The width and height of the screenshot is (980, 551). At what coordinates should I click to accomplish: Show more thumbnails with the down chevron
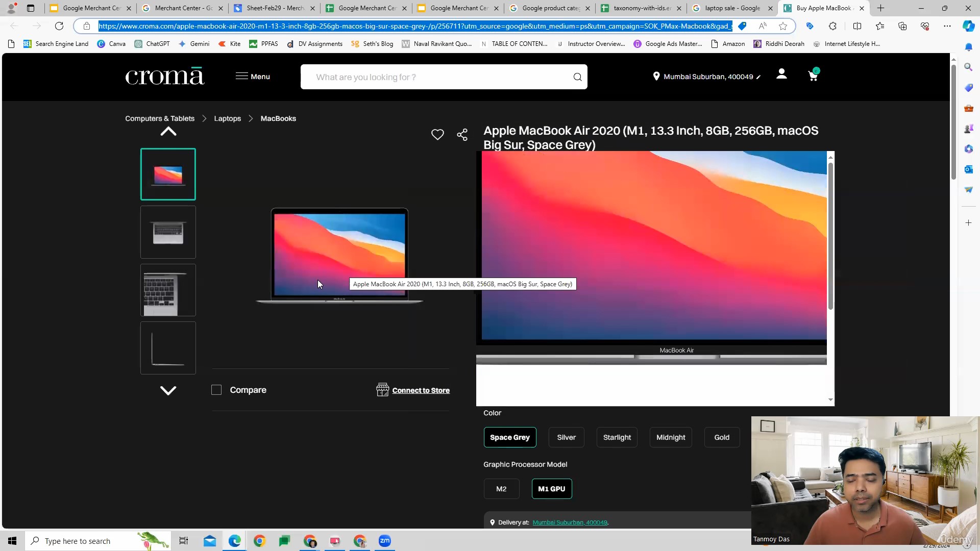coord(168,390)
